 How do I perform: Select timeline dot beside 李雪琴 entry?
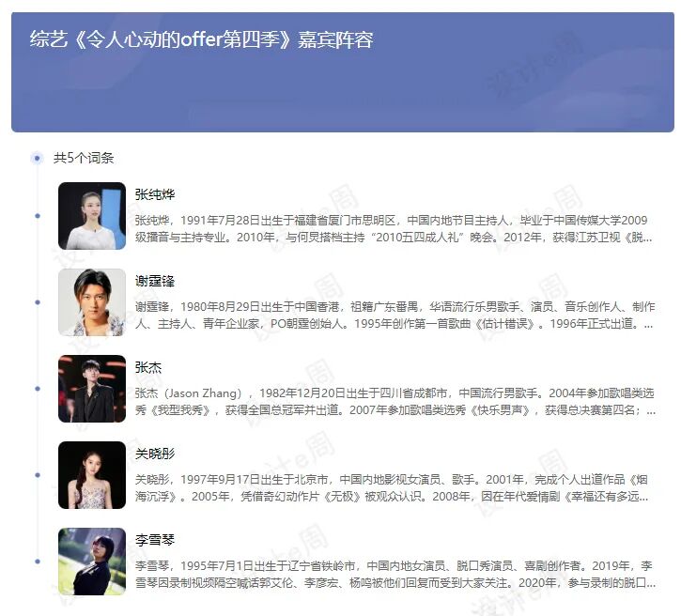click(38, 562)
